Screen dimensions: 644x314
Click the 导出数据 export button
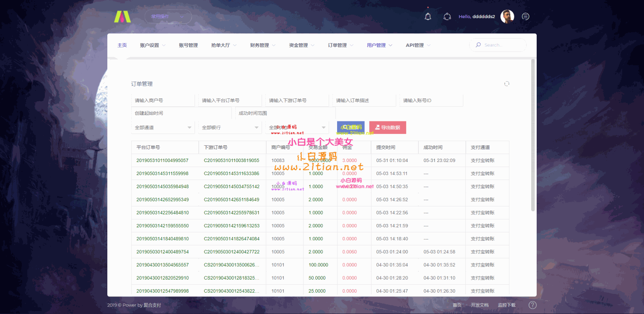(x=387, y=127)
